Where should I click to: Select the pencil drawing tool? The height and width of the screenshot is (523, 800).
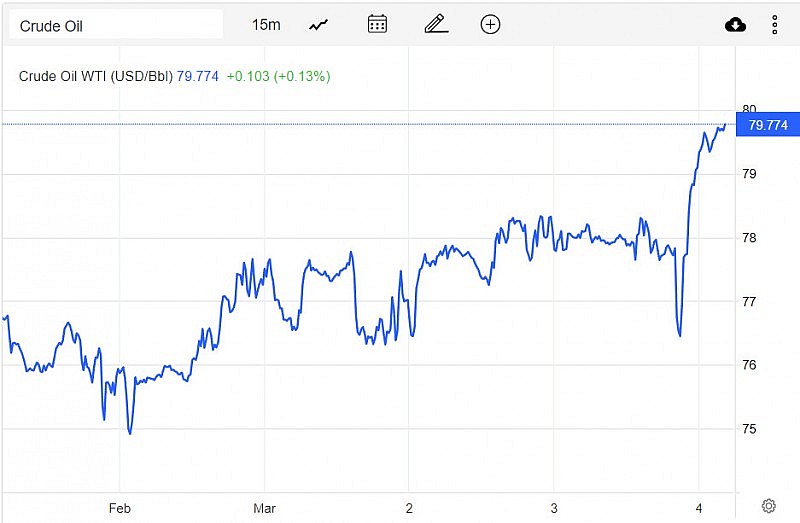click(x=435, y=24)
